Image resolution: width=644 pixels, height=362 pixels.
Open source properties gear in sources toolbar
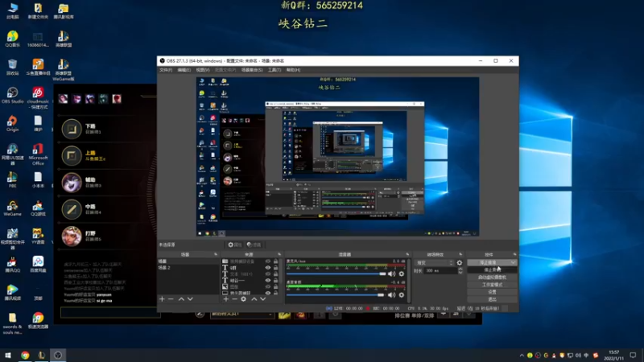pyautogui.click(x=244, y=299)
